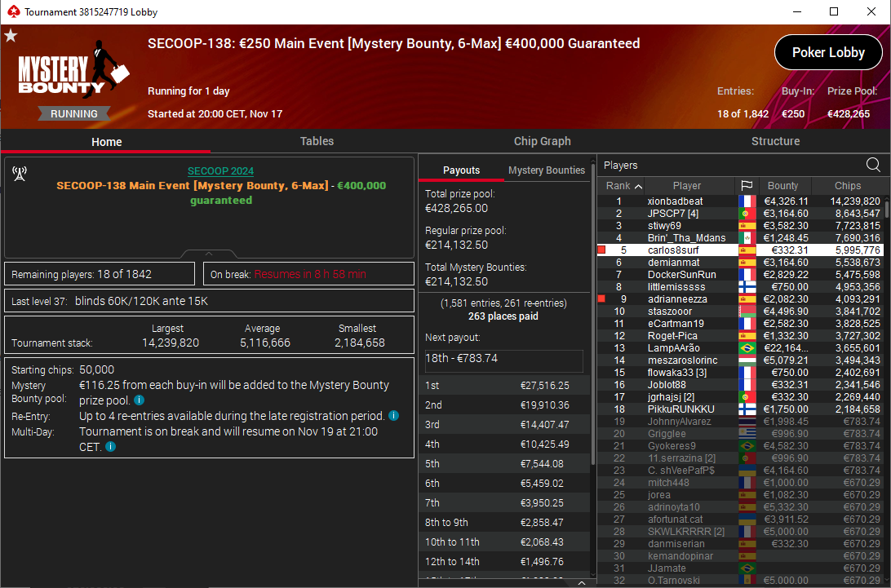Click the Portuguese flag next to JPSCP7
Screen dimensions: 891x588
point(747,214)
